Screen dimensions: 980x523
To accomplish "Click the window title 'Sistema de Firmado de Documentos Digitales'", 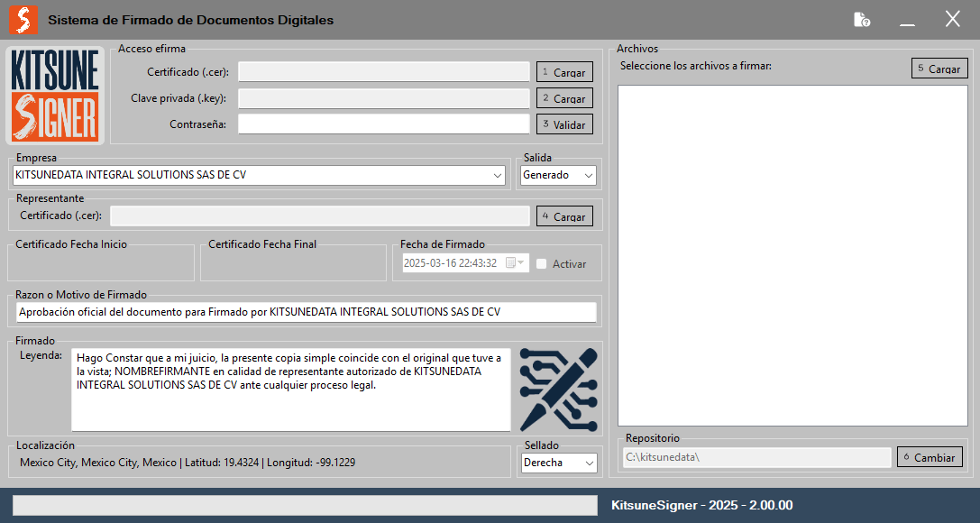I will [190, 20].
